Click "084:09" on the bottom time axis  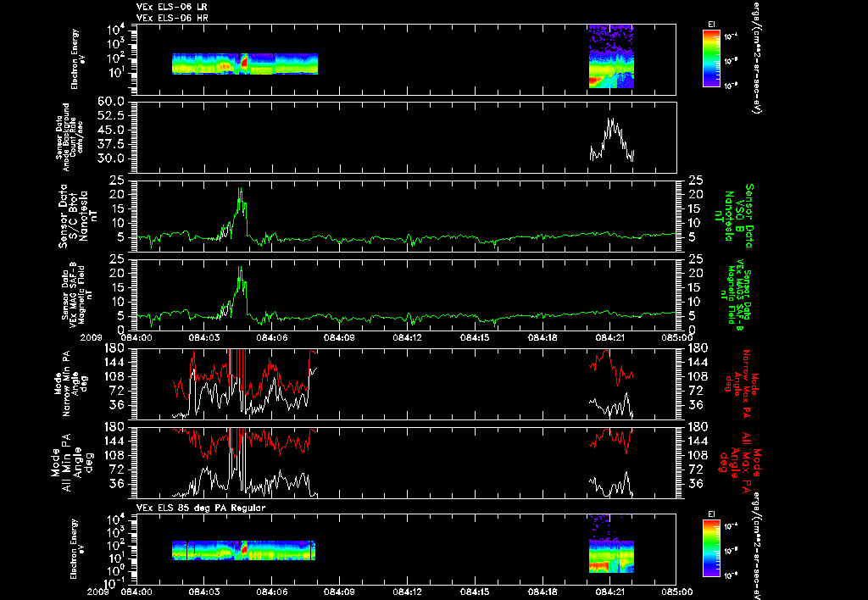(339, 592)
